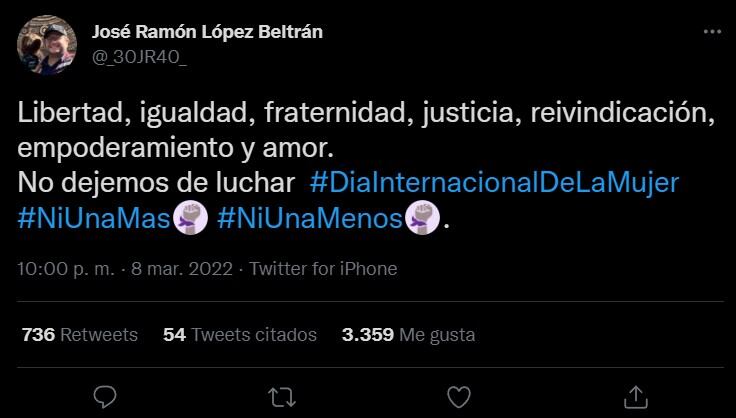The width and height of the screenshot is (736, 418).
Task: Open the #NiUnaMas hashtag
Action: click(95, 219)
